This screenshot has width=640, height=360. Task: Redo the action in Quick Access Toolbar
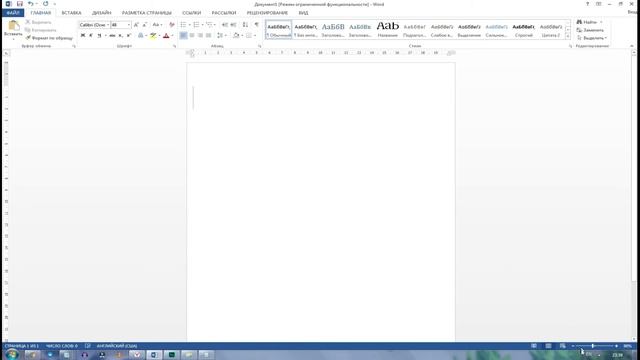pyautogui.click(x=45, y=4)
